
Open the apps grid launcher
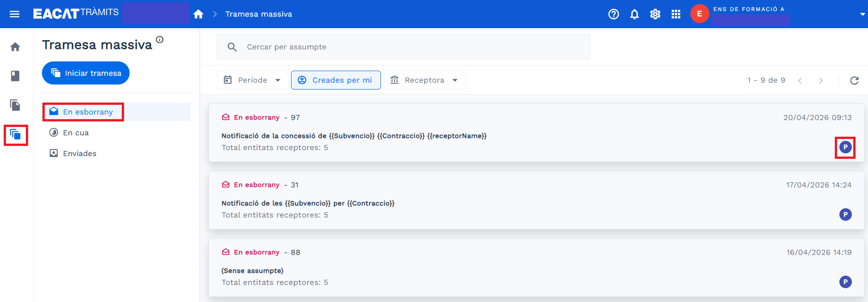point(676,14)
